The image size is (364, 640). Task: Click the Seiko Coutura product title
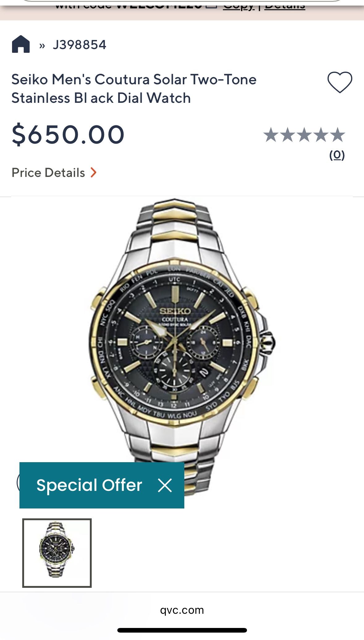(134, 89)
